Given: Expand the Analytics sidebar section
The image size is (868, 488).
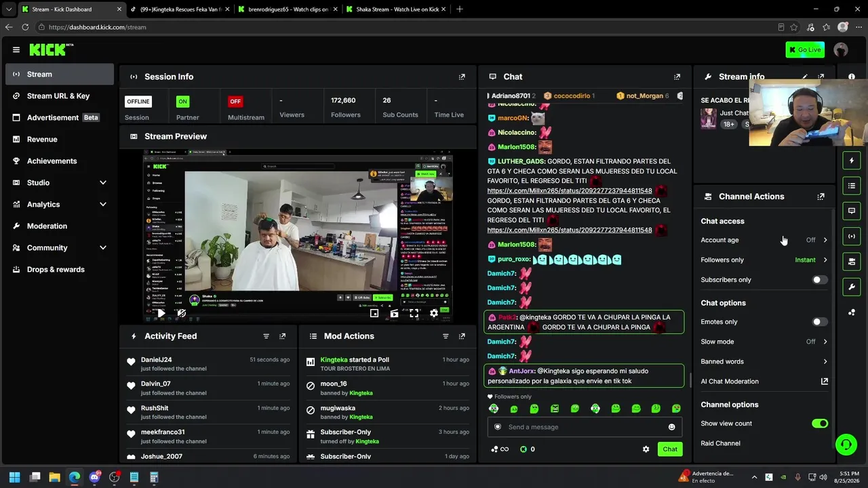Looking at the screenshot, I should (60, 204).
